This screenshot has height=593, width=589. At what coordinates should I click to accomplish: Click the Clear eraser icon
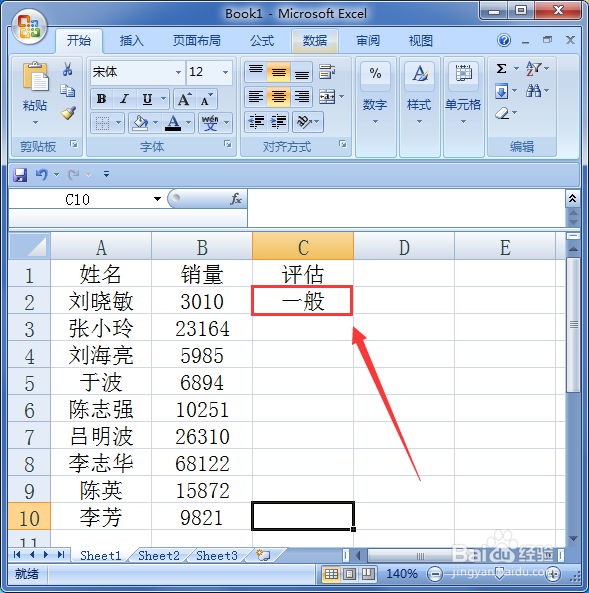coord(502,112)
